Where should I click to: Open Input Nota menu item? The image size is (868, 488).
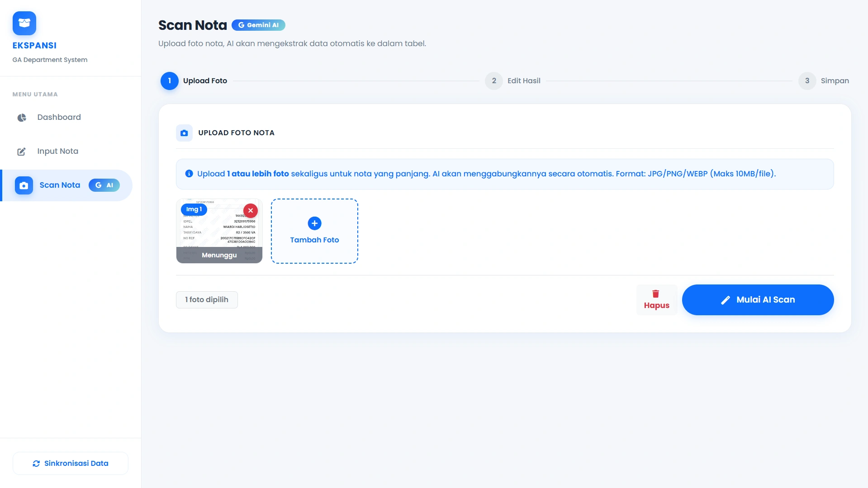[66, 152]
